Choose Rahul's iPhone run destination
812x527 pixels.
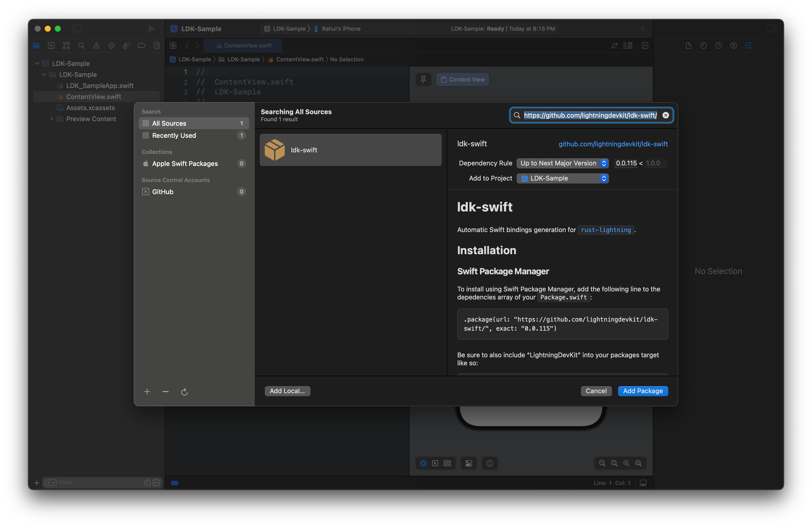tap(337, 29)
